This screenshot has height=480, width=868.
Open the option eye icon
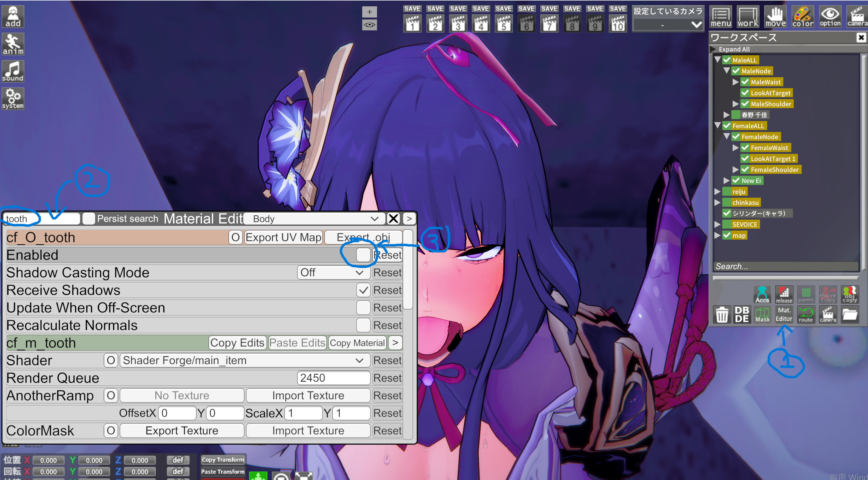[x=830, y=16]
